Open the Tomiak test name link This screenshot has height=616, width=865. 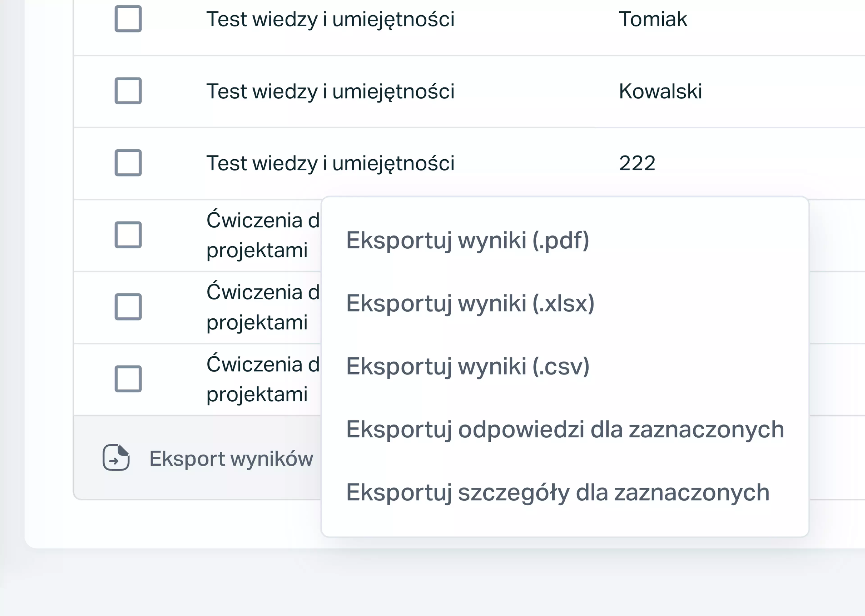click(x=330, y=19)
